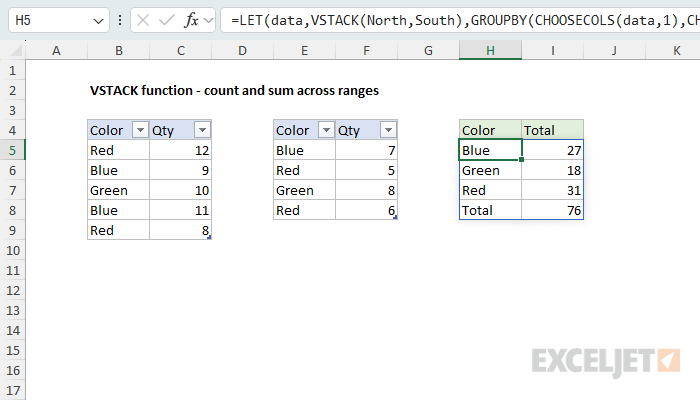Click the three-dot handle beside the Name Box

pos(120,20)
